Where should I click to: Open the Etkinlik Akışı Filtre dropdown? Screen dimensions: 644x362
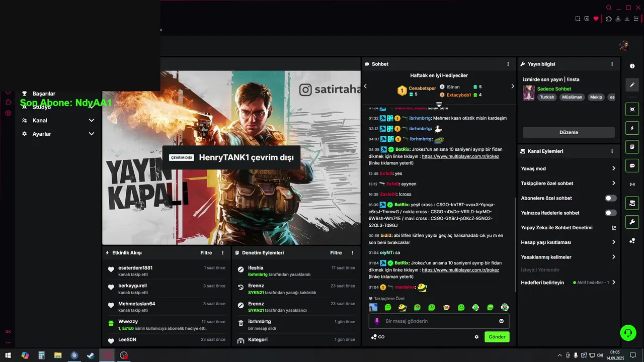(x=206, y=253)
